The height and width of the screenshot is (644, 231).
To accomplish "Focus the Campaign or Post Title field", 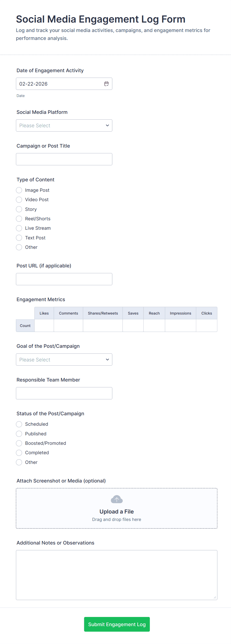I will pyautogui.click(x=64, y=159).
